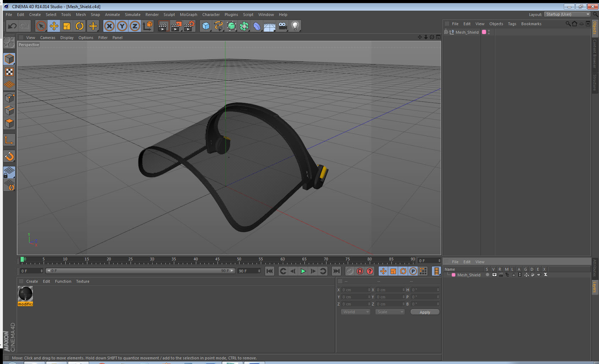Open the Sculpt menu
This screenshot has height=364, width=599.
pos(169,15)
